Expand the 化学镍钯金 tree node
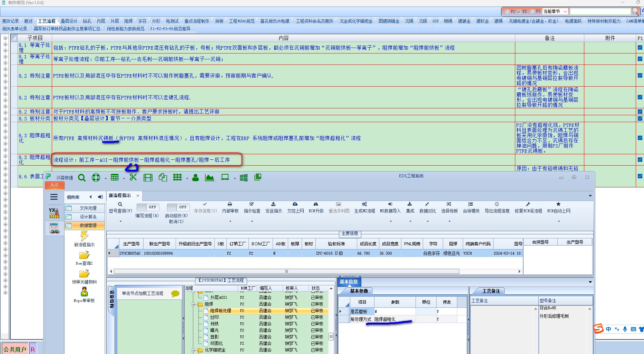 194,350
